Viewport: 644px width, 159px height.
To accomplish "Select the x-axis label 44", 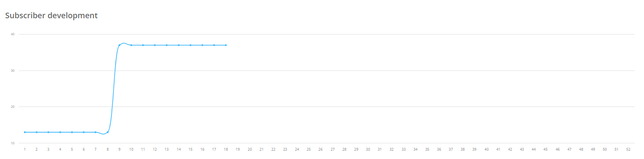I will click(534, 149).
